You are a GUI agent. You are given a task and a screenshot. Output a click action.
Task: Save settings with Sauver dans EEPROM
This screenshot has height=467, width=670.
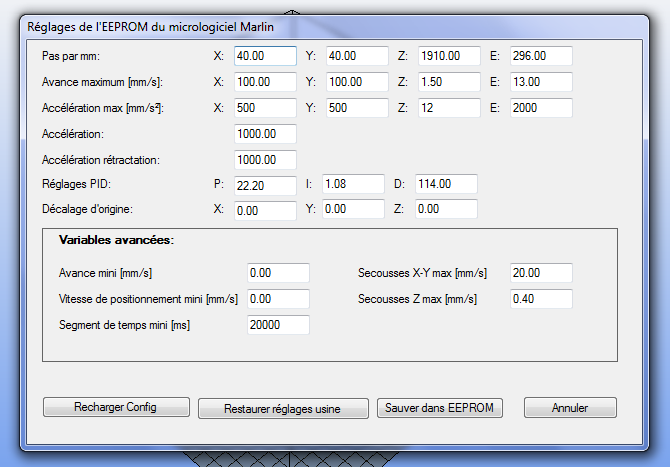tap(440, 408)
